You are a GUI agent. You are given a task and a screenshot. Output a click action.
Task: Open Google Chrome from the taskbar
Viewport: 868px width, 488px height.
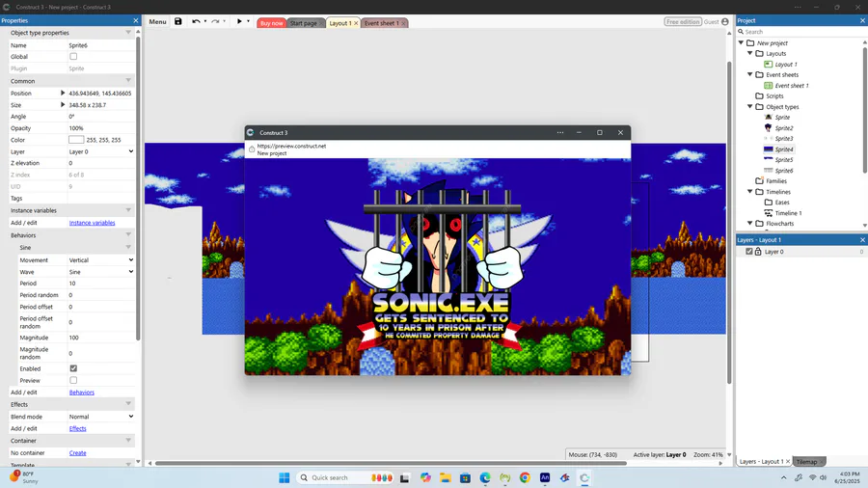point(525,477)
